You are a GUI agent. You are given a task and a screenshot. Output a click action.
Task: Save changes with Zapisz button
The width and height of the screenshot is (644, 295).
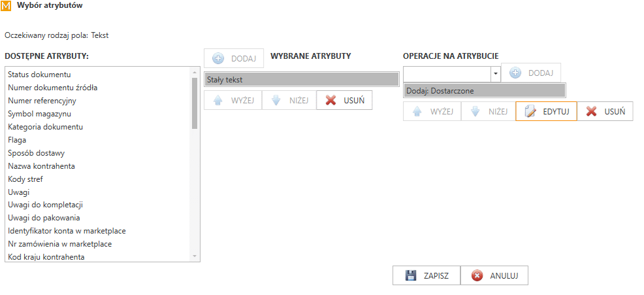[x=427, y=275]
